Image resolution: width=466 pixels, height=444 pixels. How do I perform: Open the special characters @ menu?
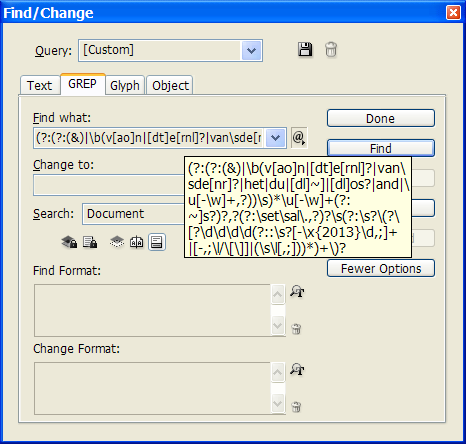click(x=299, y=138)
